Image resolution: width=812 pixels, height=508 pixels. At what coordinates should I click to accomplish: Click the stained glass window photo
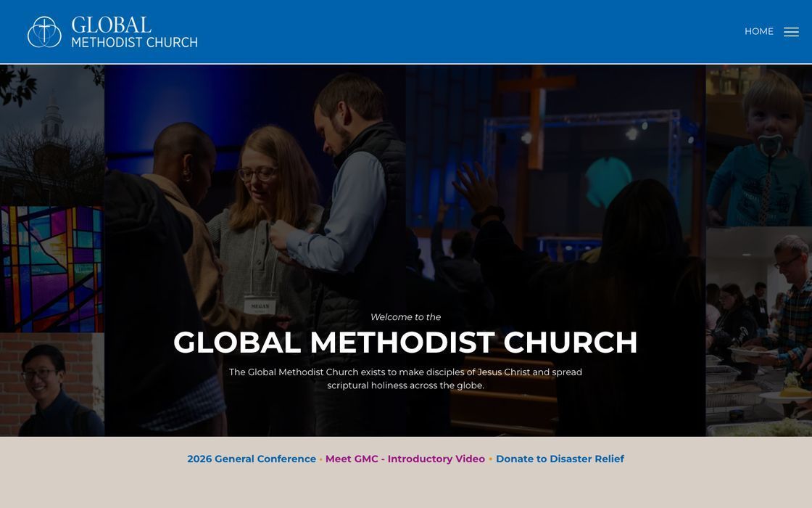51,269
